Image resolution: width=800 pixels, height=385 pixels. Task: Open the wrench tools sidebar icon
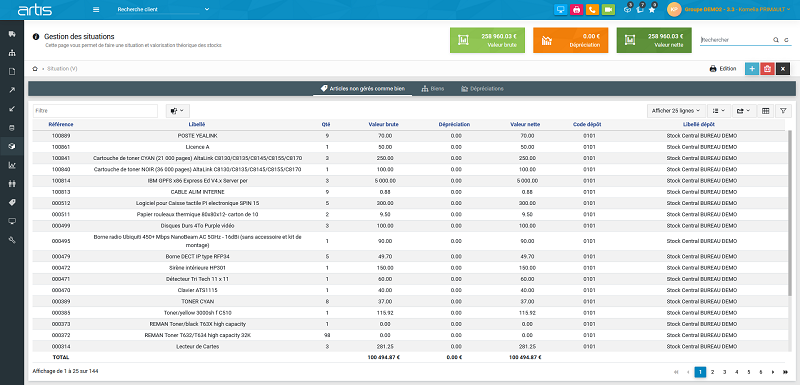(x=12, y=240)
